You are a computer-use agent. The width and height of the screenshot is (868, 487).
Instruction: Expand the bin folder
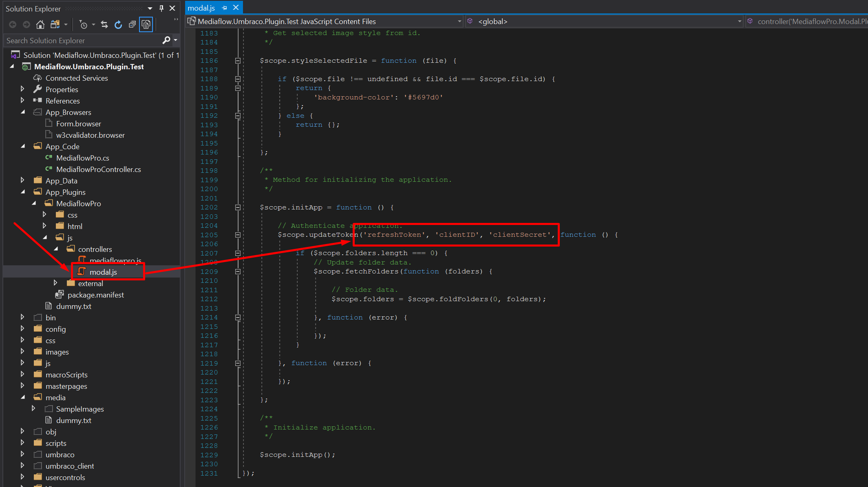pyautogui.click(x=23, y=317)
